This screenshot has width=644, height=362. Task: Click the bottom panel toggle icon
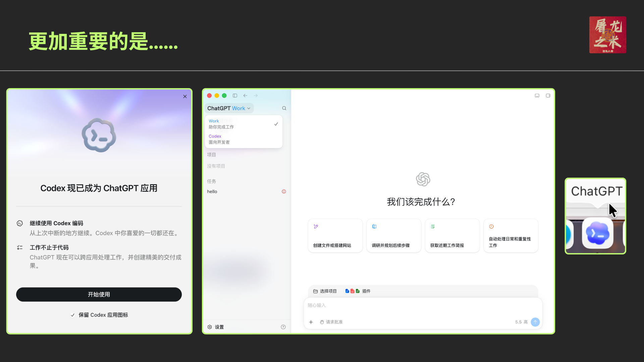537,96
